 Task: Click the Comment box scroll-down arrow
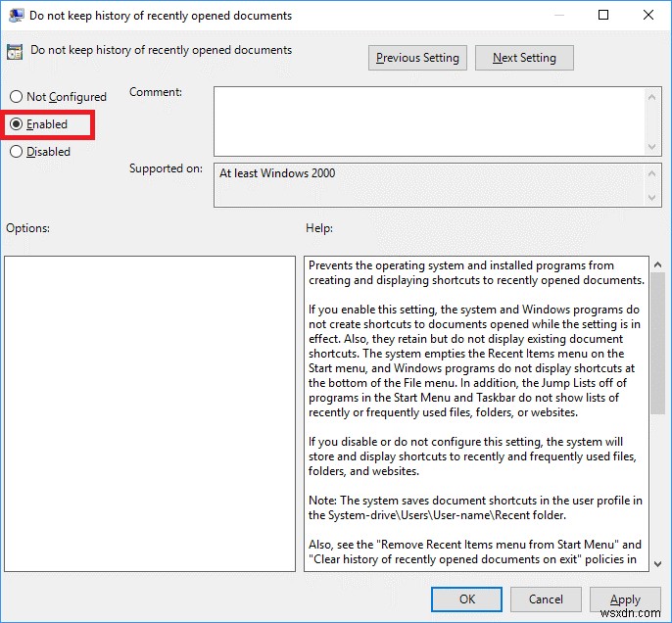[651, 147]
